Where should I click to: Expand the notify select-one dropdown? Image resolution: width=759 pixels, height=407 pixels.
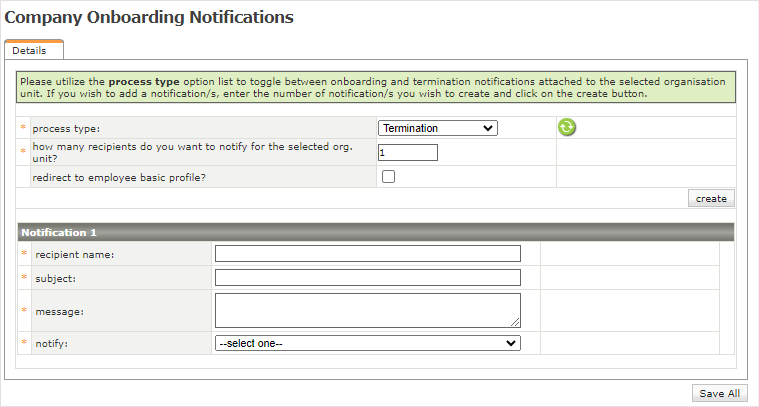(367, 343)
